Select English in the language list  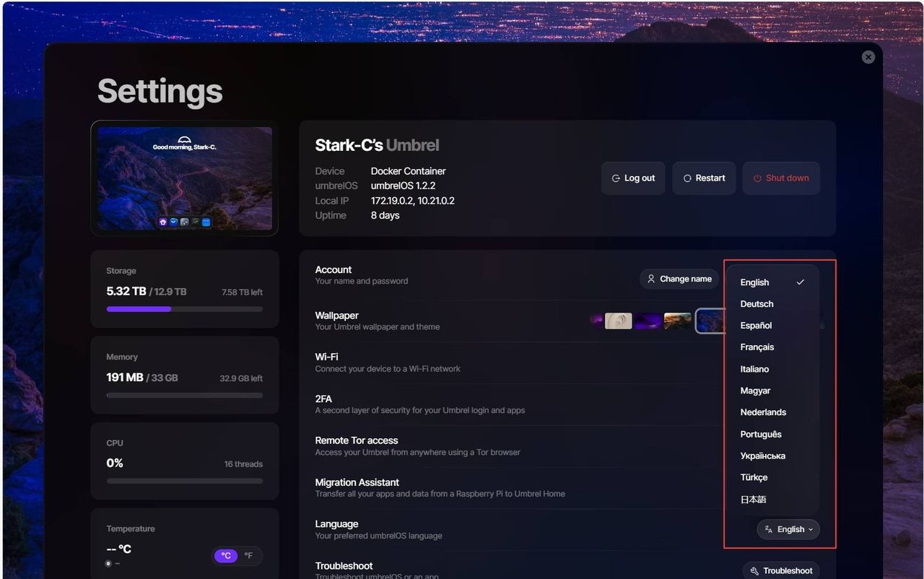pyautogui.click(x=772, y=282)
